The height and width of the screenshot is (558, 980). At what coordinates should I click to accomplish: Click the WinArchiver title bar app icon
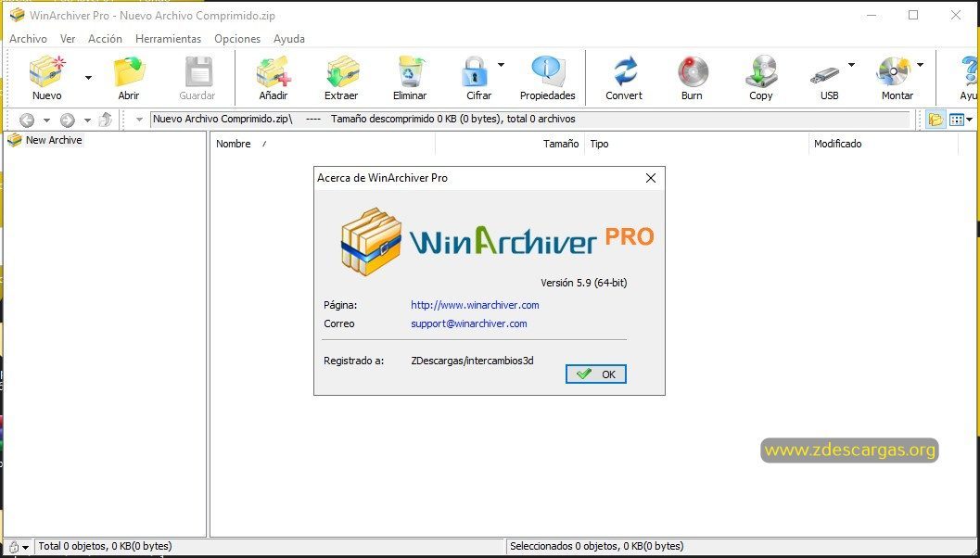(x=17, y=15)
